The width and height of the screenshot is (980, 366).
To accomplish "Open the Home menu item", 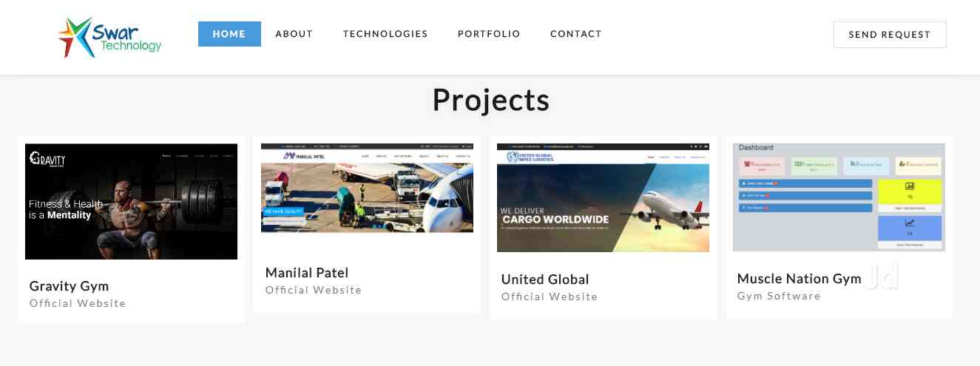I will (229, 34).
